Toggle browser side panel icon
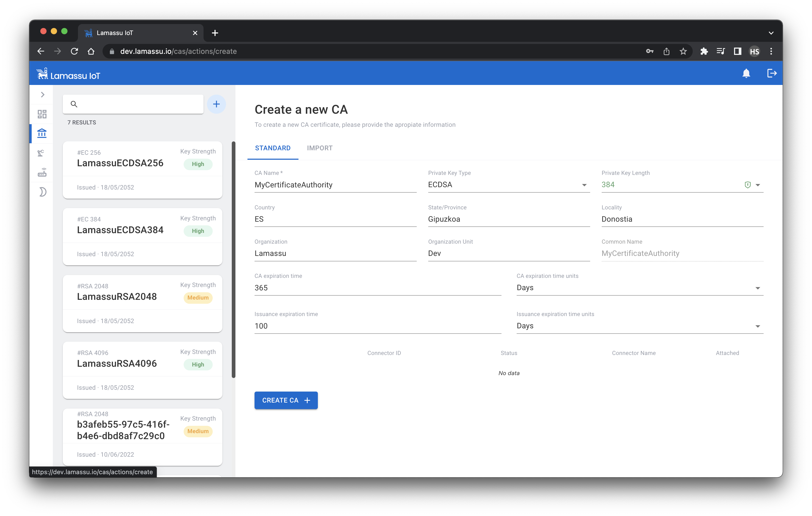Screen dimensions: 812x516 click(x=737, y=51)
